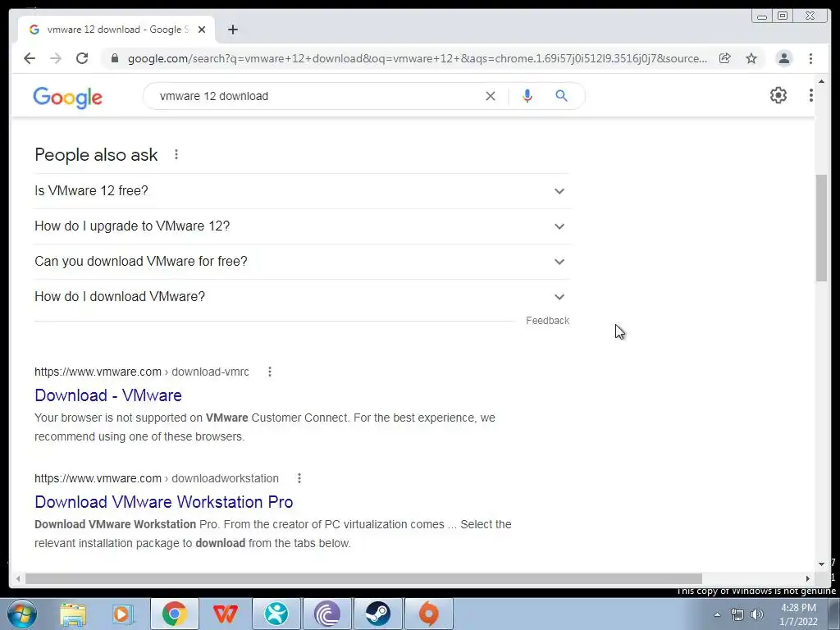This screenshot has height=630, width=840.
Task: Click the horizontal scrollbar thumb
Action: tap(363, 578)
